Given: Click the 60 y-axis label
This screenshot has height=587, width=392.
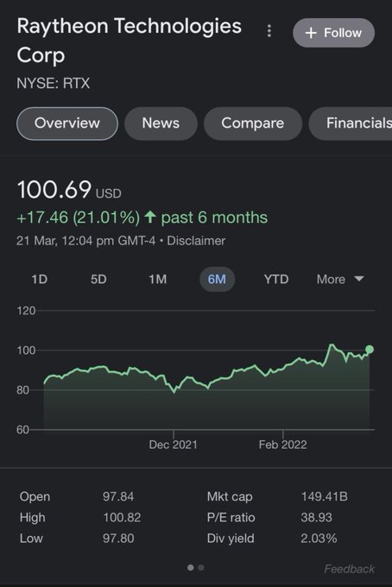Looking at the screenshot, I should tap(22, 429).
